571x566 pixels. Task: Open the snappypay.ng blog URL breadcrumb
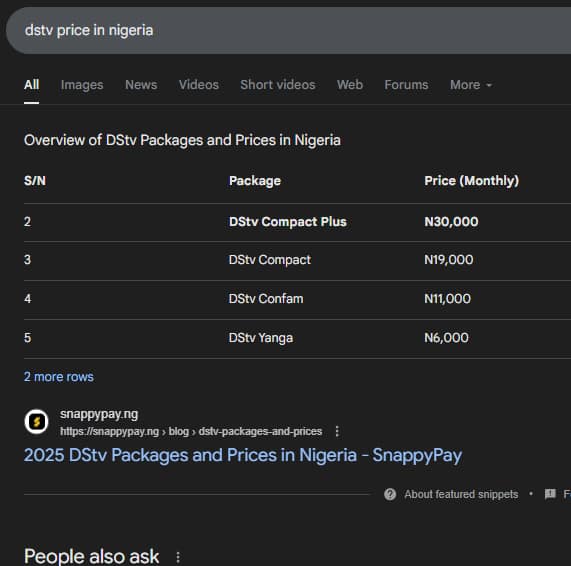tap(191, 431)
